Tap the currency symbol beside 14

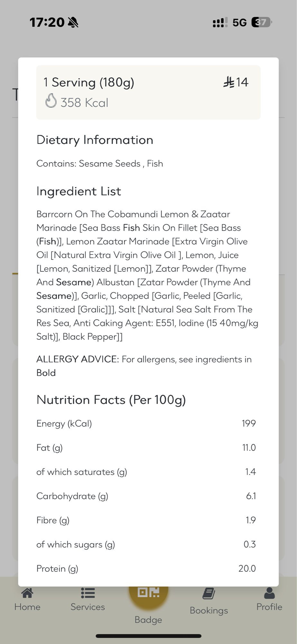229,82
